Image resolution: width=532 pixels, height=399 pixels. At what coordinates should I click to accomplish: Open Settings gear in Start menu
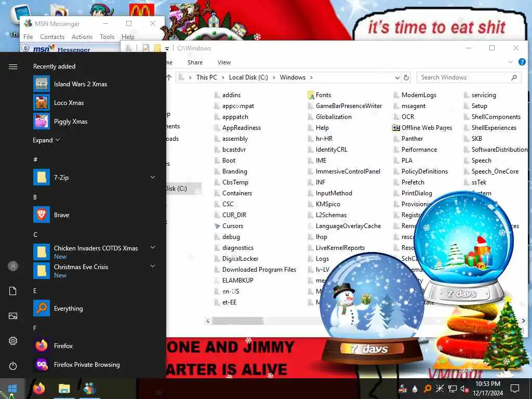13,341
